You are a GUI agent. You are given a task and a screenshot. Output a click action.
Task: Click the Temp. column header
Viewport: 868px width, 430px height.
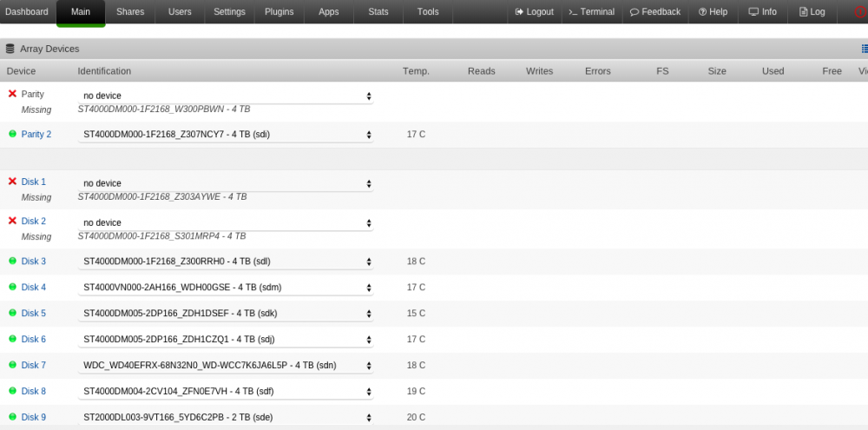coord(416,71)
